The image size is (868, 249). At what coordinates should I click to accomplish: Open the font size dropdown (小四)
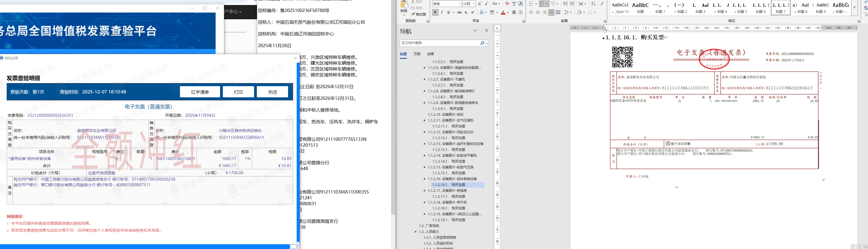(x=474, y=4)
